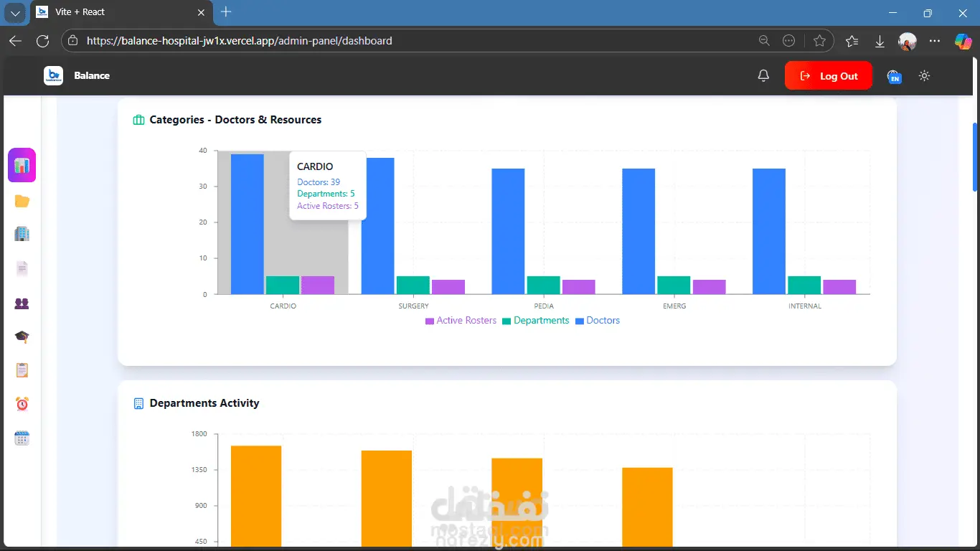Click the blue Doctors bar for SURGERY
Viewport: 980px width, 551px height.
pos(377,226)
